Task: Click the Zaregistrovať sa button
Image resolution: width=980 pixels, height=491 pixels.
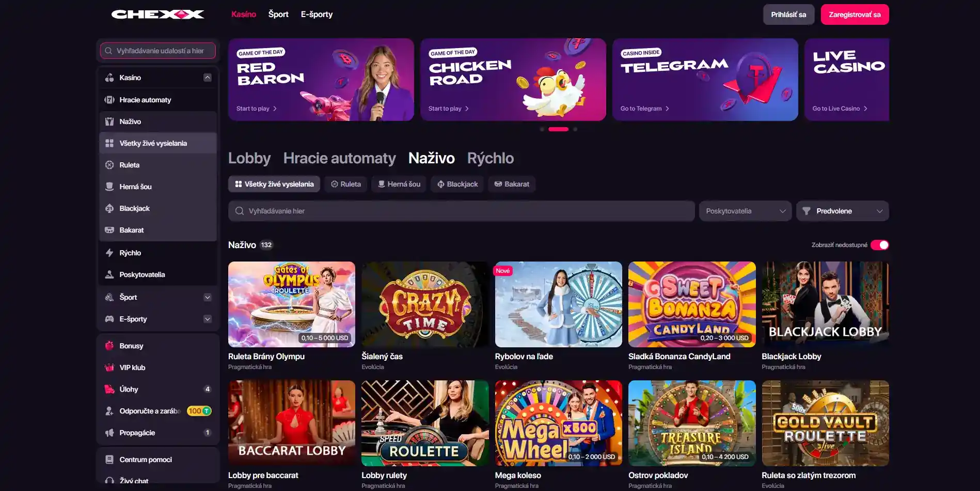Action: point(855,14)
